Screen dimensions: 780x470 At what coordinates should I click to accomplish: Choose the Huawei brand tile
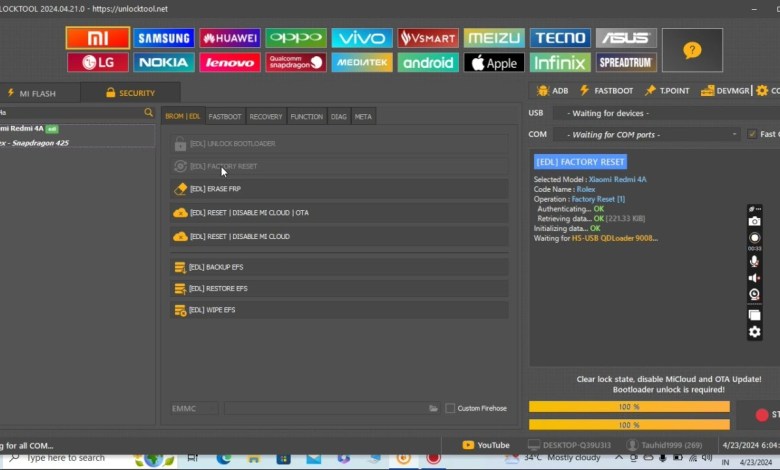230,38
